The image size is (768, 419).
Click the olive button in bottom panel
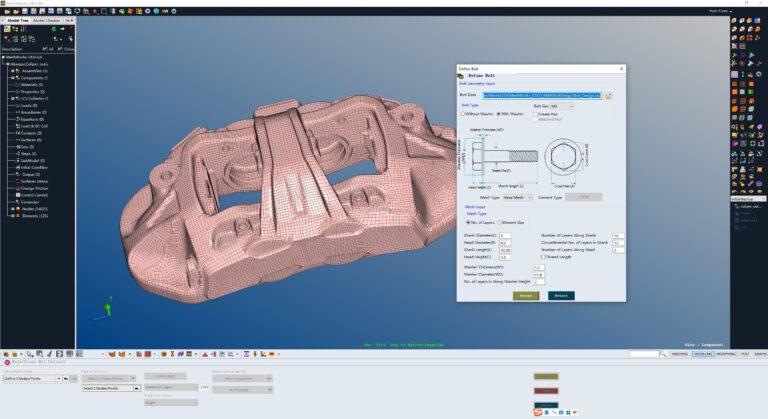(x=546, y=376)
